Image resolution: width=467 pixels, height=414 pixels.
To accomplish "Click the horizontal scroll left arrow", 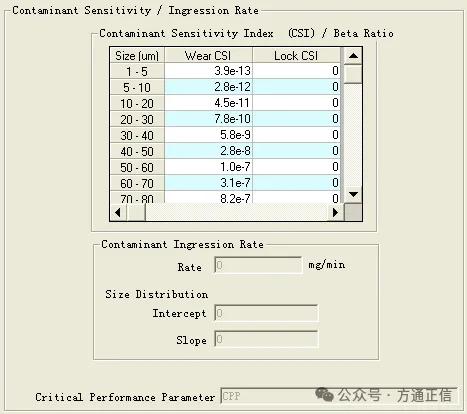I will coord(118,212).
